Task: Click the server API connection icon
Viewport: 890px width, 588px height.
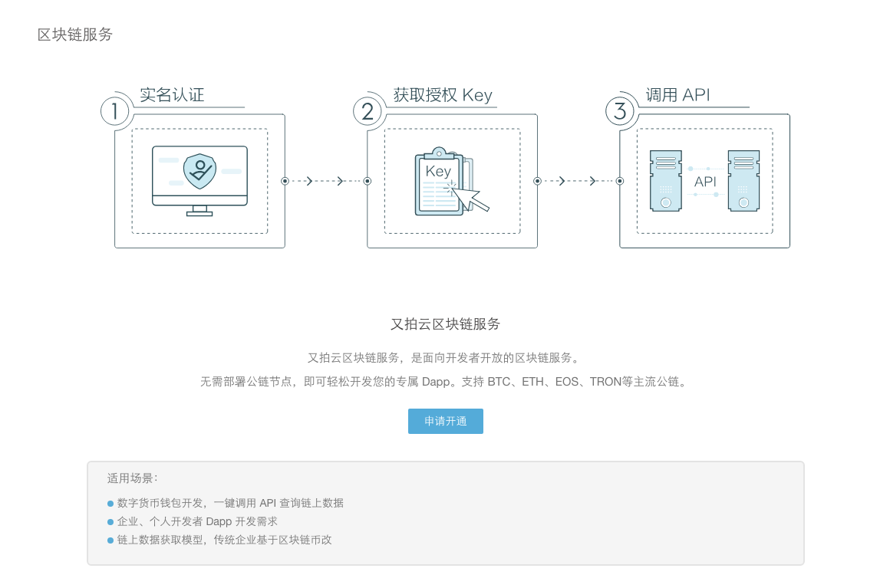Action: tap(704, 181)
